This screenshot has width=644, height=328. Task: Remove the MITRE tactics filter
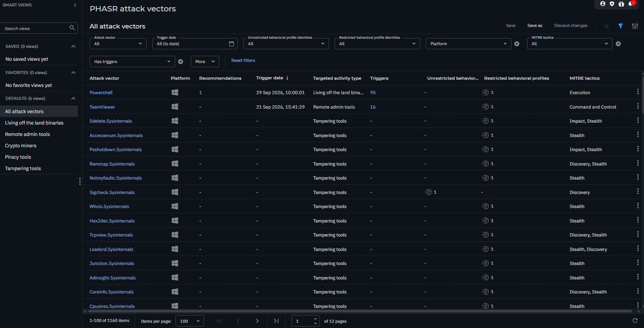tap(618, 44)
